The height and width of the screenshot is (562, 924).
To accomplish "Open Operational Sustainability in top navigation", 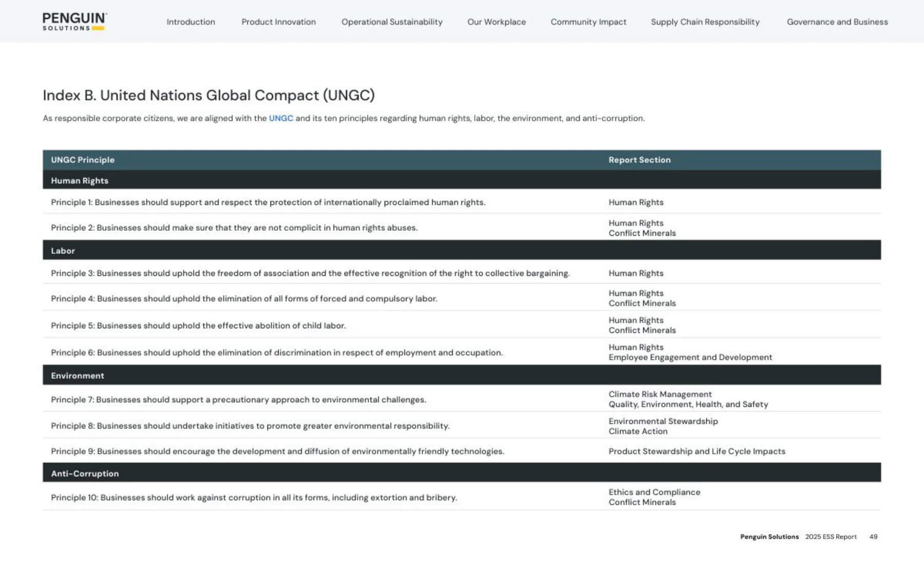I will click(392, 22).
